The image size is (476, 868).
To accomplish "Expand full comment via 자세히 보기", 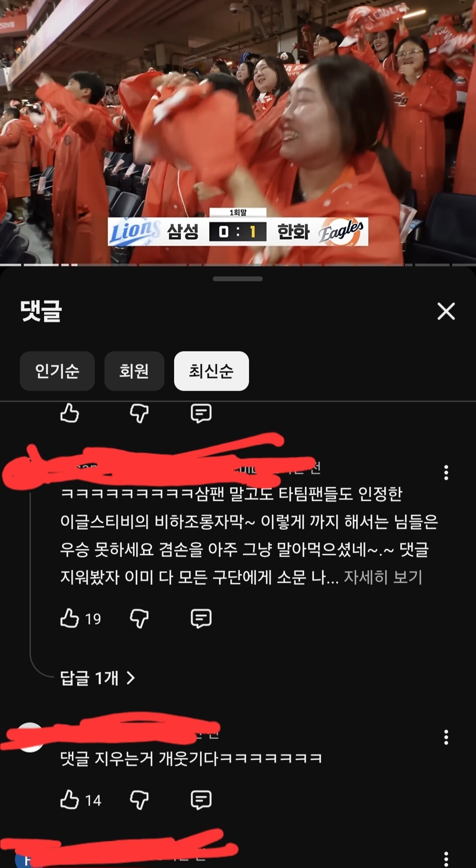I will coord(383,577).
